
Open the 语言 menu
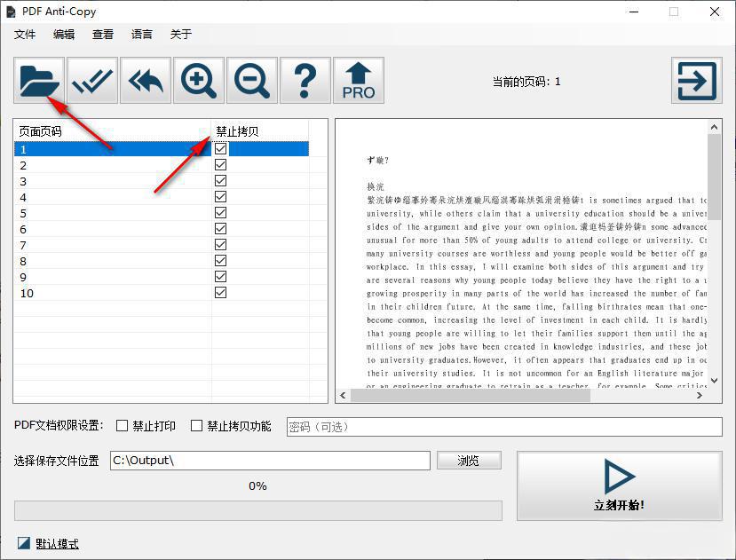(x=142, y=34)
